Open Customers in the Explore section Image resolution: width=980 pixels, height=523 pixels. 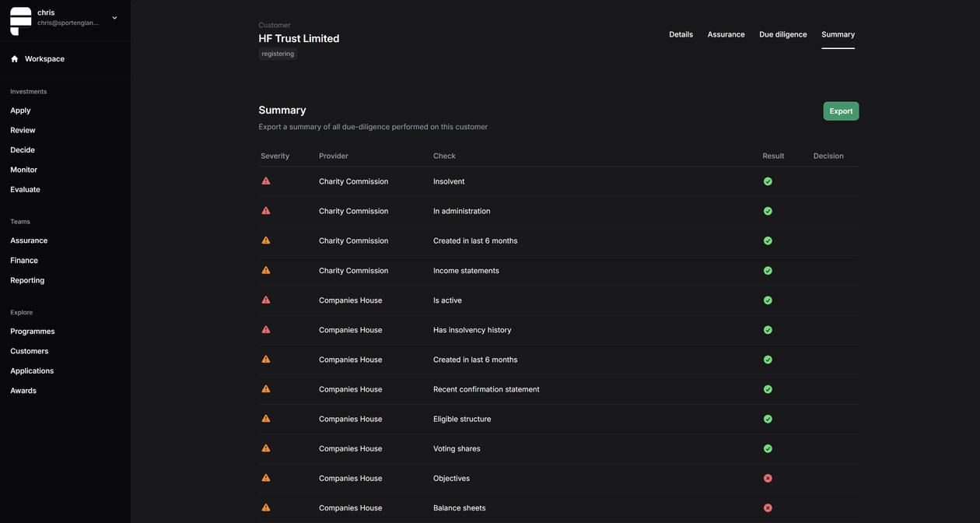[x=30, y=351]
